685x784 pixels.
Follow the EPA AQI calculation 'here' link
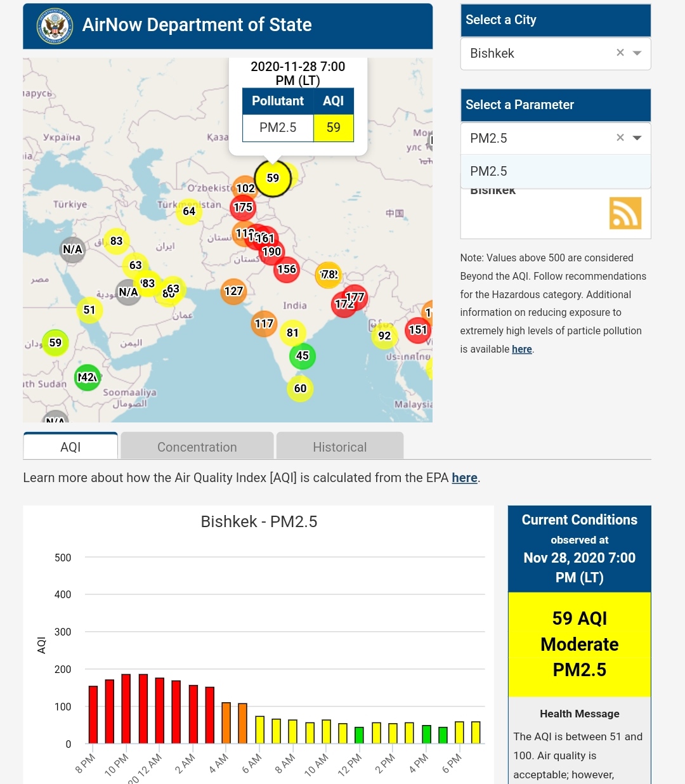(x=464, y=478)
